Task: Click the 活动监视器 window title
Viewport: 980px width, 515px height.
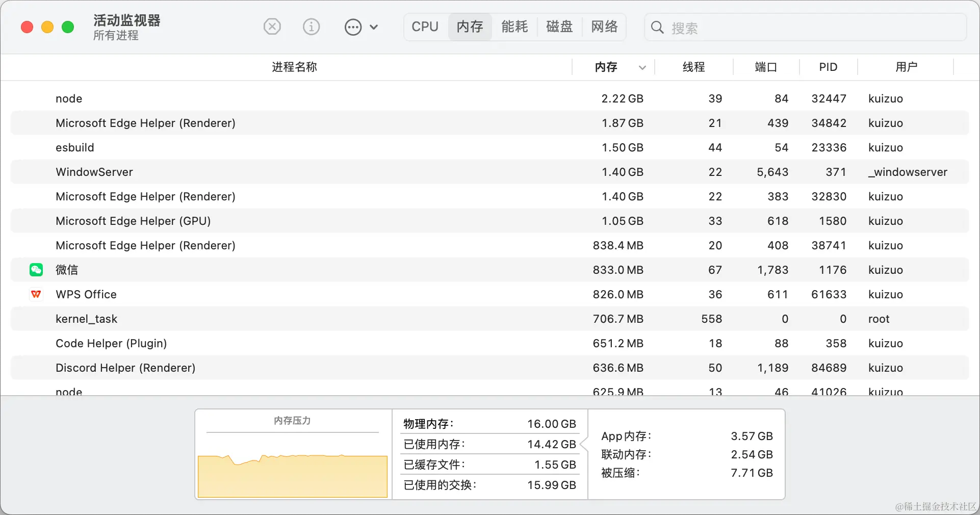Action: [x=127, y=20]
